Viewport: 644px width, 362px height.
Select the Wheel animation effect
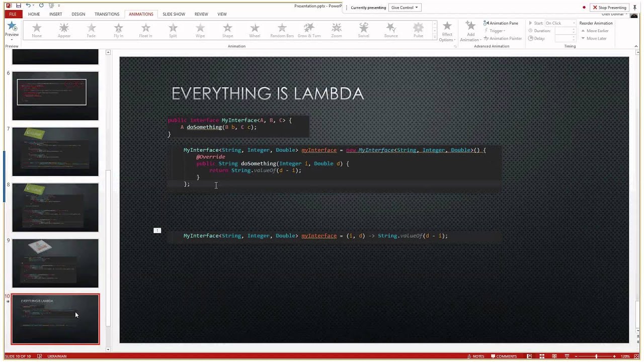[x=255, y=30]
